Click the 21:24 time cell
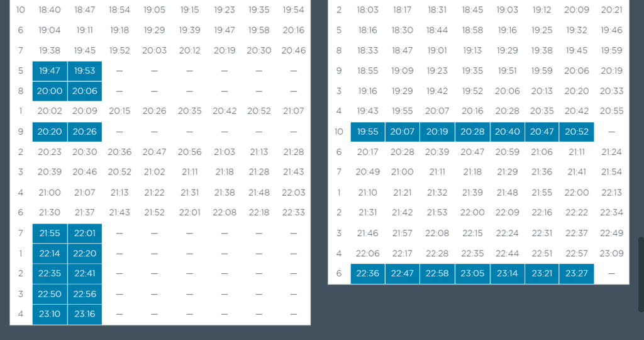 point(611,152)
